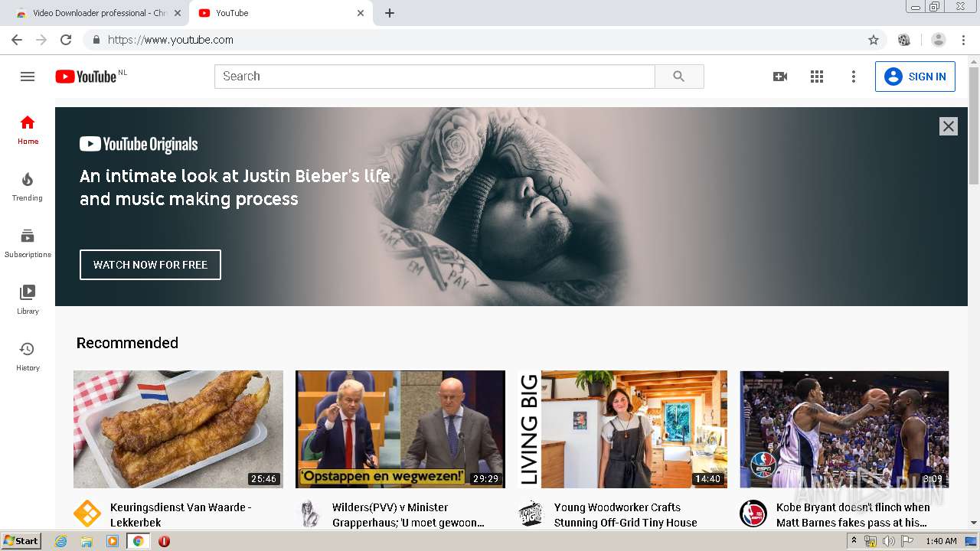Bookmark this page with star icon
980x551 pixels.
pos(874,40)
